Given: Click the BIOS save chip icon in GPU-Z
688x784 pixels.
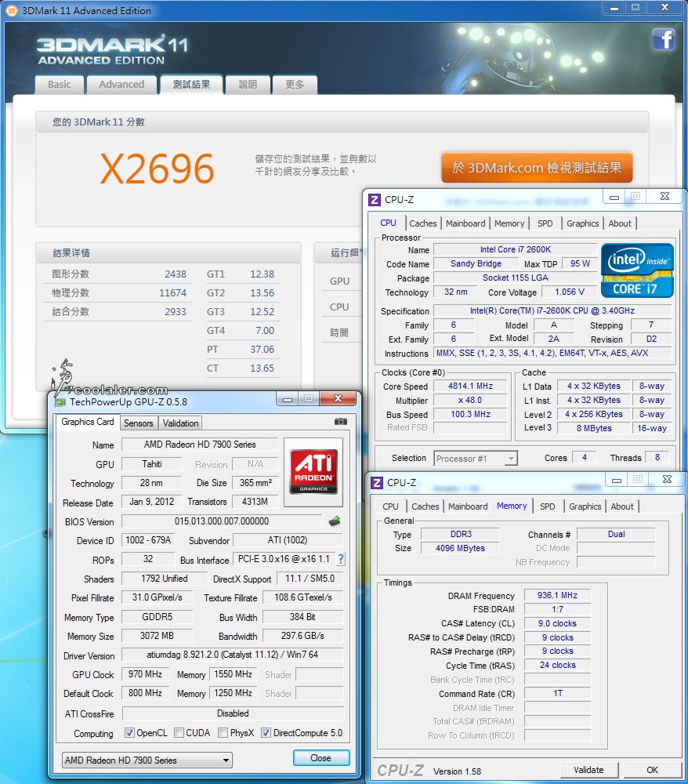Looking at the screenshot, I should click(335, 521).
